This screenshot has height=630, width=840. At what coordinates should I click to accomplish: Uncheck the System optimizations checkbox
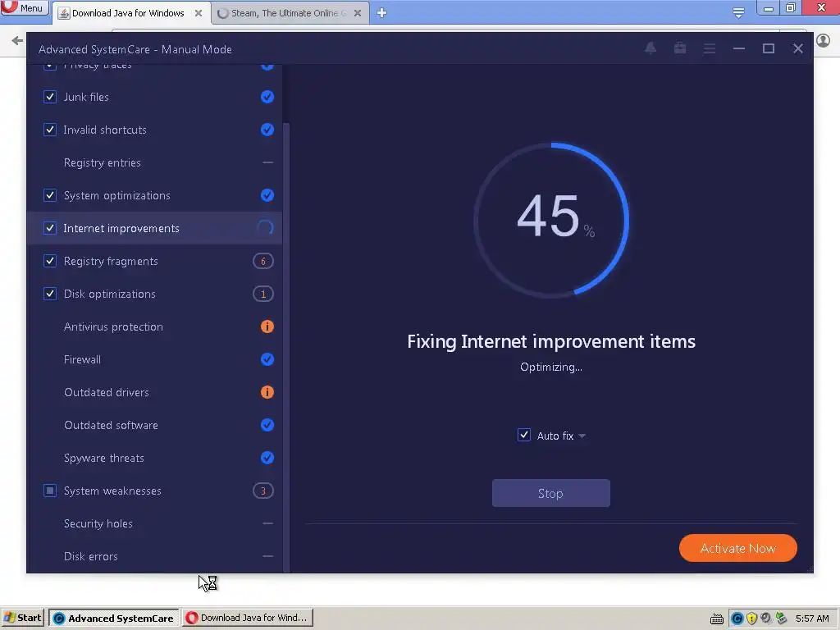point(50,195)
